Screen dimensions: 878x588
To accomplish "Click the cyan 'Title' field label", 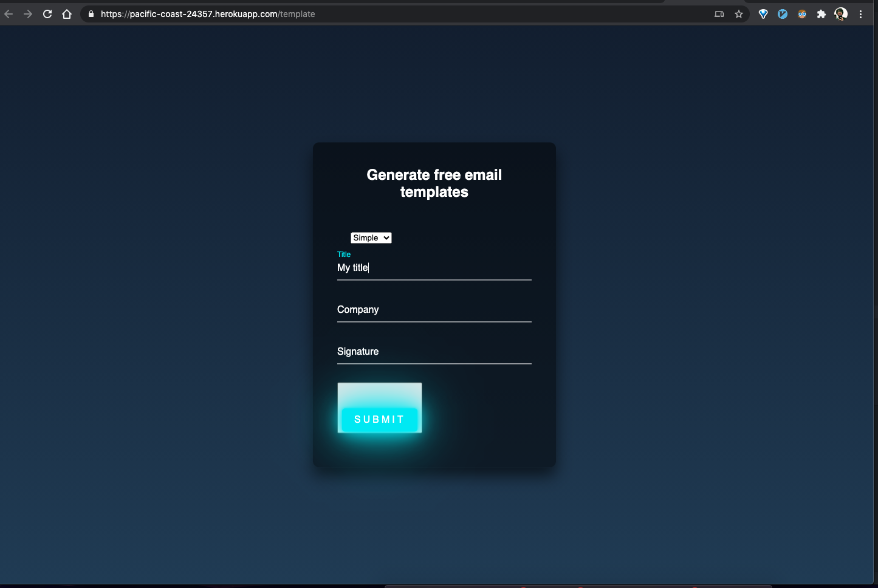I will pos(344,255).
